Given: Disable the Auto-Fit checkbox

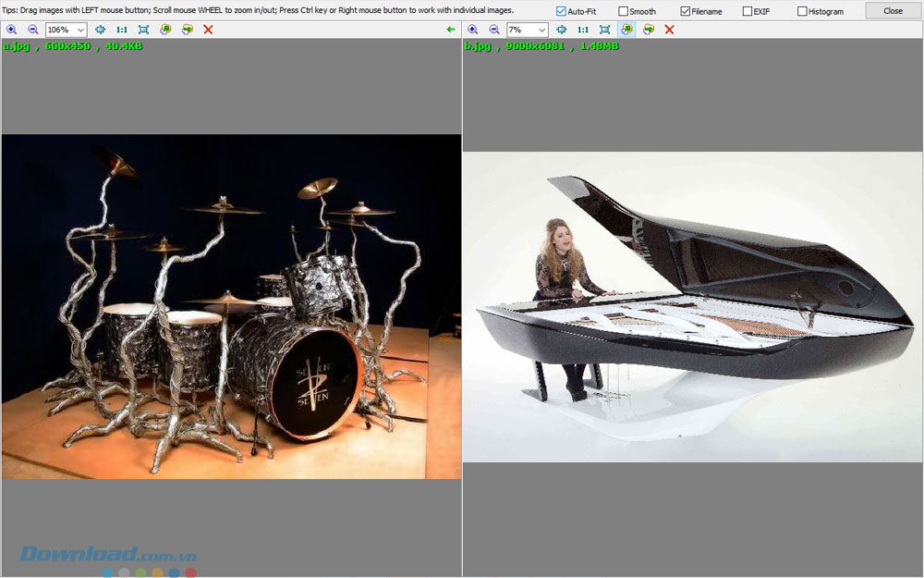Looking at the screenshot, I should pos(562,11).
